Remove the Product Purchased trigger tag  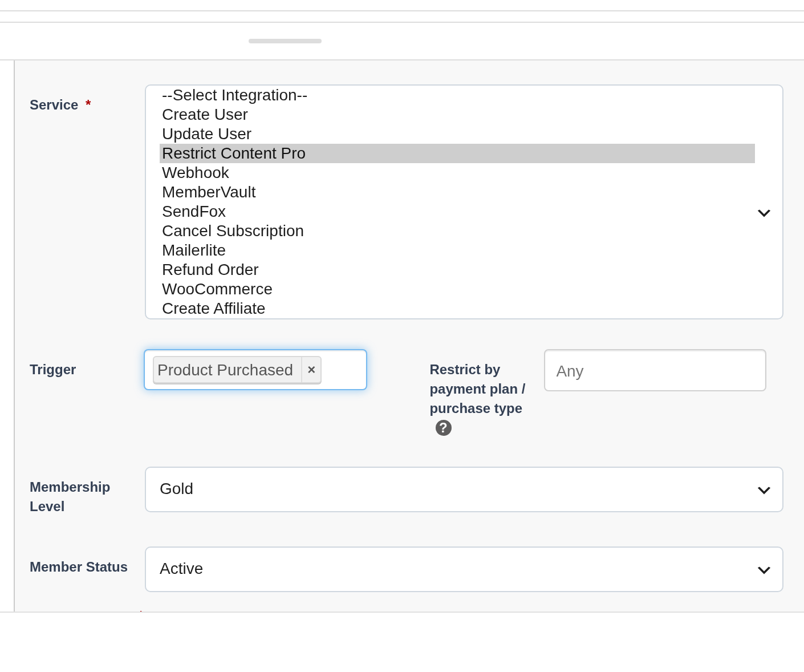pyautogui.click(x=311, y=370)
